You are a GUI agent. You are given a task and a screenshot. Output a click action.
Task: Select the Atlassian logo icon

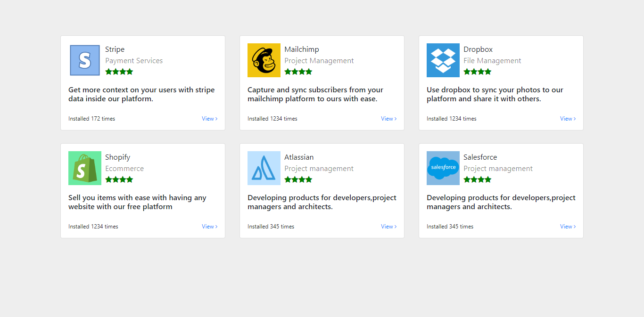264,168
